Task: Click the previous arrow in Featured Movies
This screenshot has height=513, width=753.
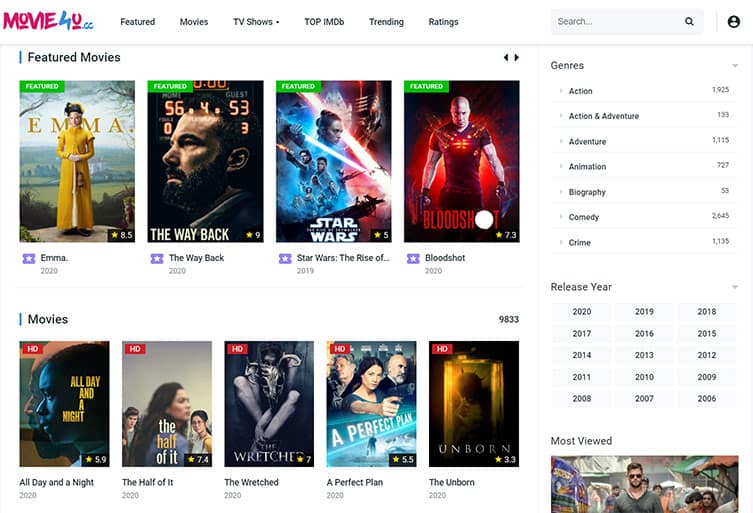Action: (x=506, y=57)
